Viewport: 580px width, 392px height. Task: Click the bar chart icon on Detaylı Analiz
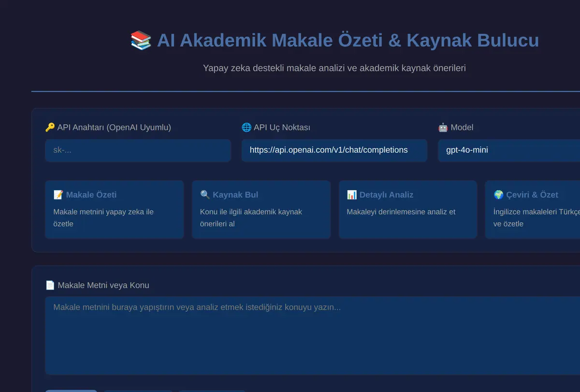[x=352, y=195]
